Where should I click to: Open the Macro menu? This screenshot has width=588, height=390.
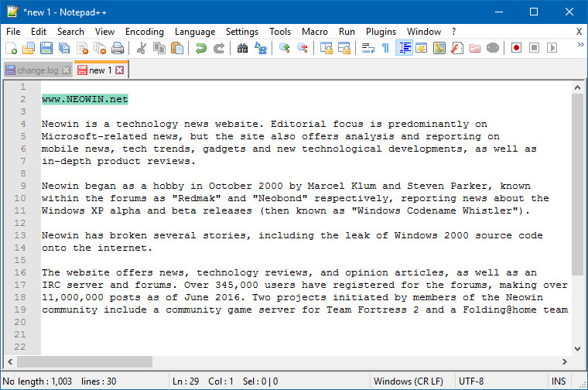315,32
